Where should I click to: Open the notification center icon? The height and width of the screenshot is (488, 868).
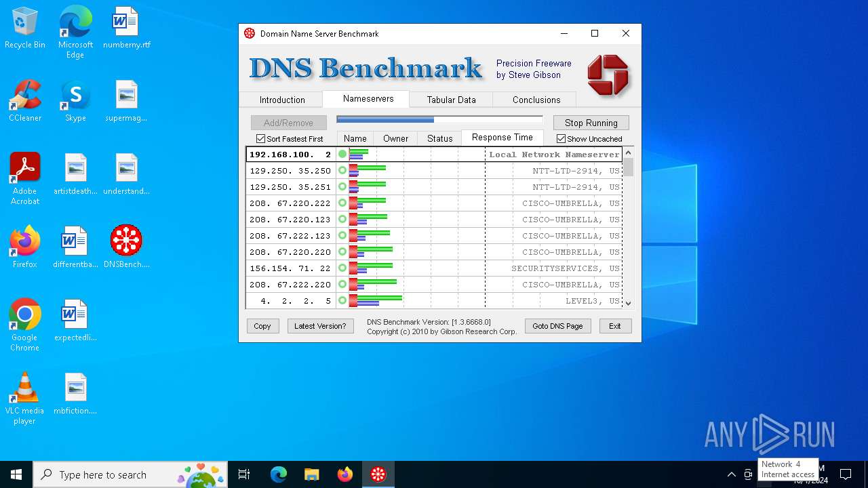846,474
